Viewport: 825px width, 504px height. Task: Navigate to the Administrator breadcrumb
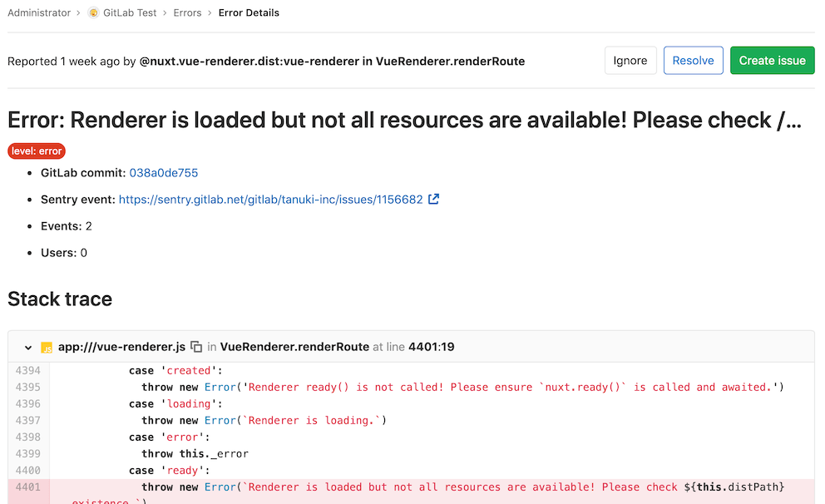coord(38,12)
